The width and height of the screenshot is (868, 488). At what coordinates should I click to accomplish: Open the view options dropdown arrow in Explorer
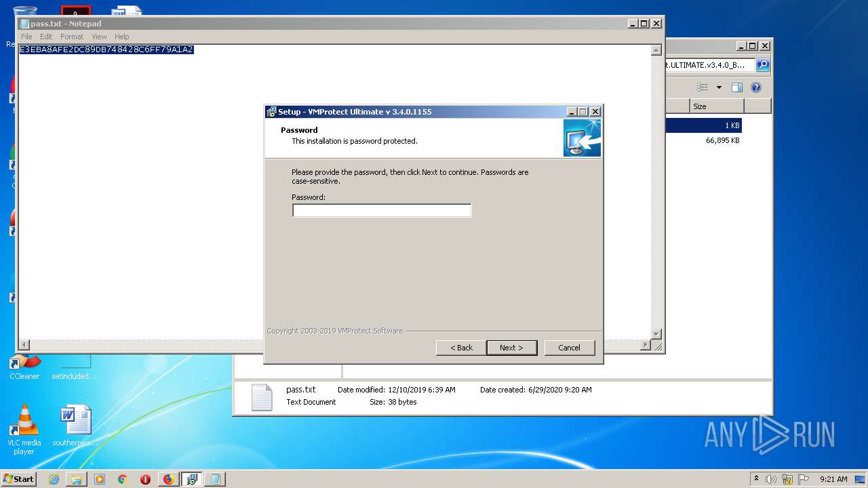pyautogui.click(x=719, y=87)
